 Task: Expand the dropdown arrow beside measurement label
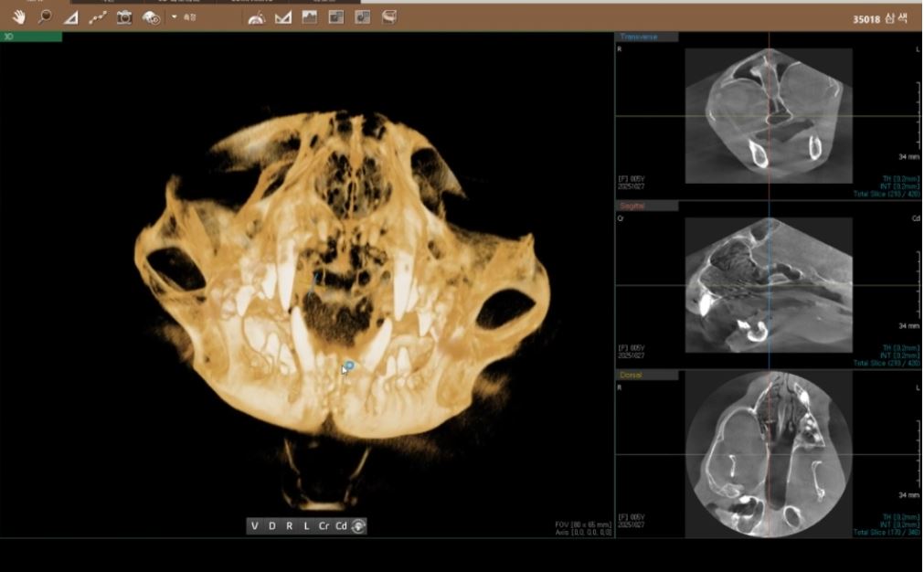pos(174,16)
